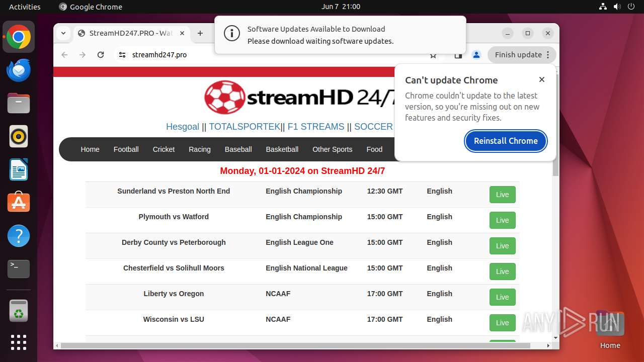Screen dimensions: 644x362
Task: Watch Chesterfield vs Solihull Moors Live
Action: pos(503,271)
